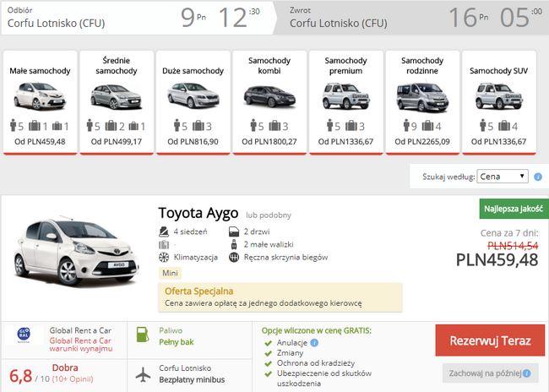Click the door icon beside 2 drzwi
This screenshot has height=392, width=549.
pyautogui.click(x=233, y=231)
